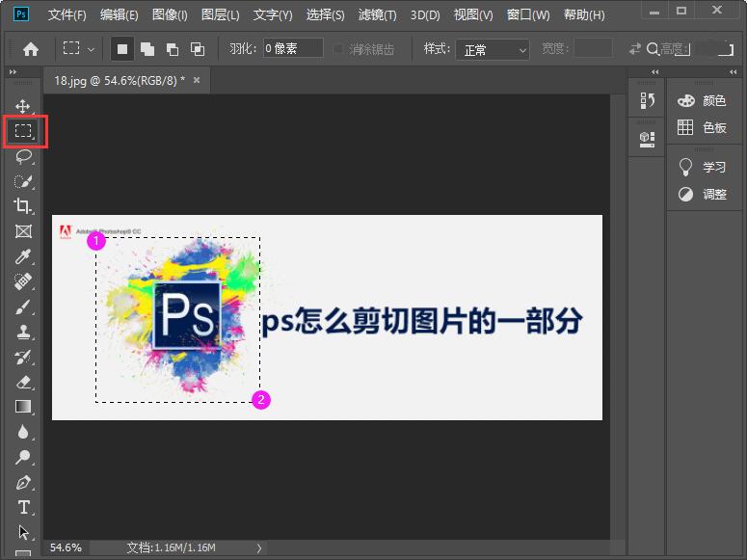Select the Horizontal Type tool
747x560 pixels.
point(23,507)
